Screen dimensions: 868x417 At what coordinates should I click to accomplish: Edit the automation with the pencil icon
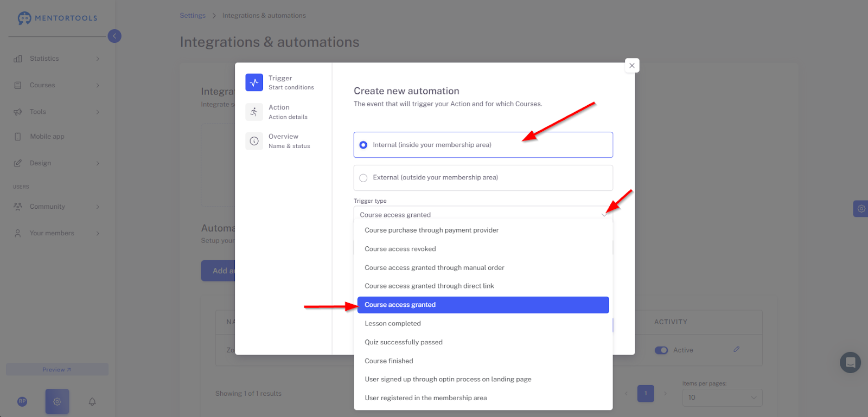click(736, 349)
